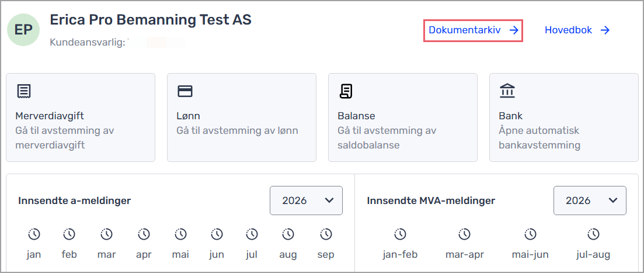Click the clock icon above jan
Viewport: 644px width, 273px height.
[x=34, y=234]
